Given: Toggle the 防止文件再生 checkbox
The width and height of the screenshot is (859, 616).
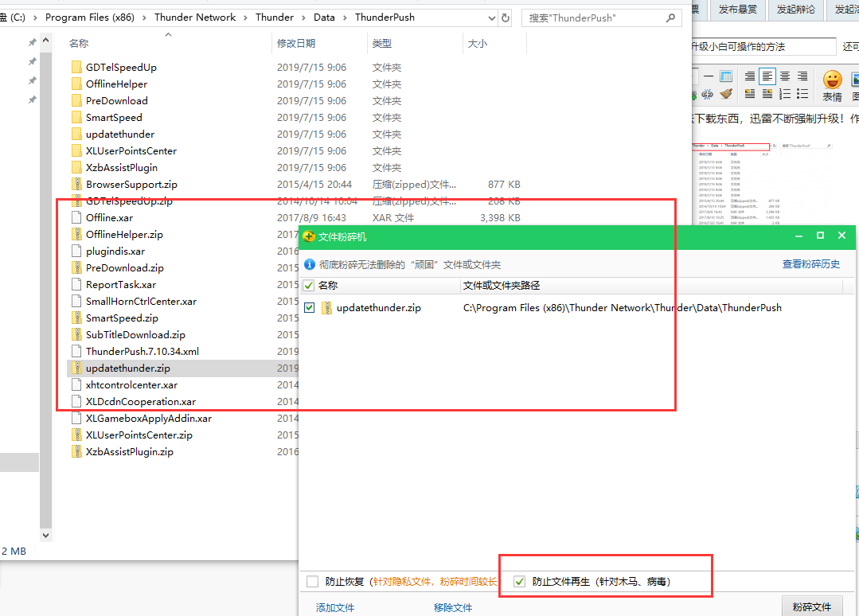Looking at the screenshot, I should [520, 582].
